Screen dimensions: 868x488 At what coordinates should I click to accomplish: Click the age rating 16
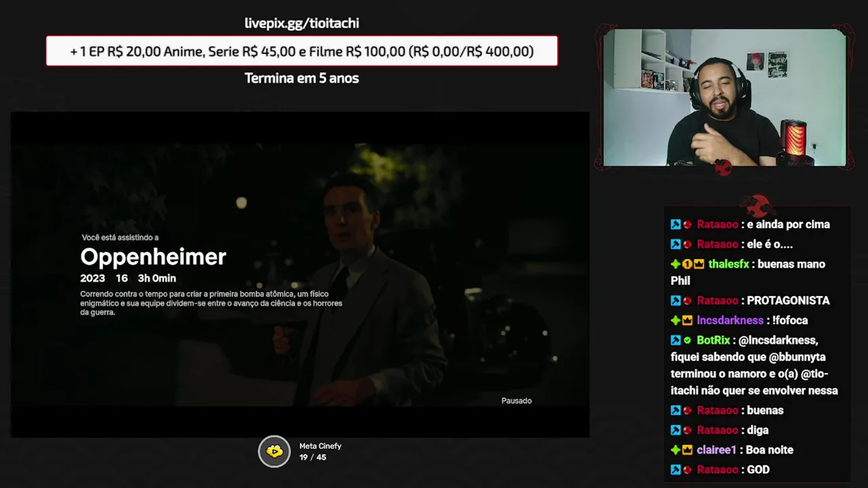pyautogui.click(x=121, y=278)
